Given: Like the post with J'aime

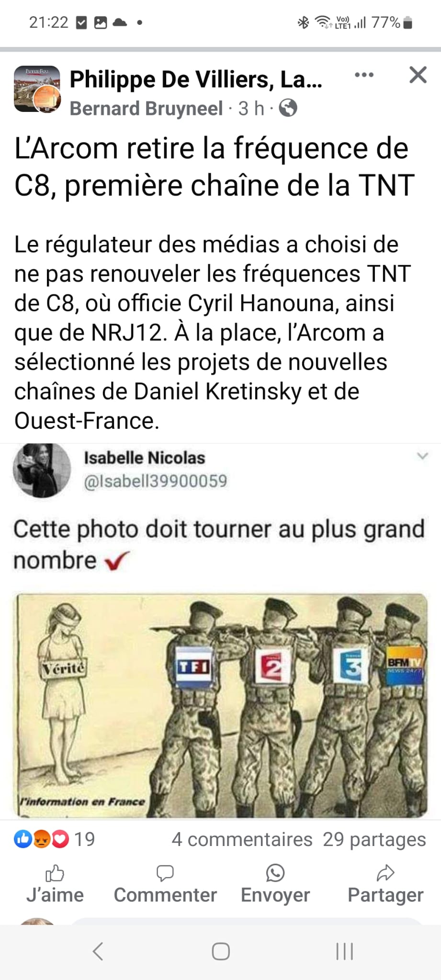Looking at the screenshot, I should click(x=55, y=885).
